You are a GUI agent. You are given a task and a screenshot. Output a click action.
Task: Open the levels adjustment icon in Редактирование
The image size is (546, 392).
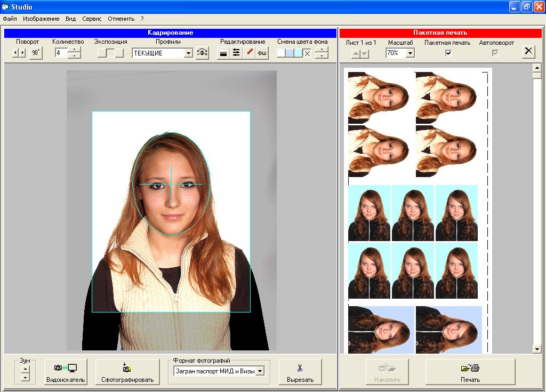tap(237, 52)
